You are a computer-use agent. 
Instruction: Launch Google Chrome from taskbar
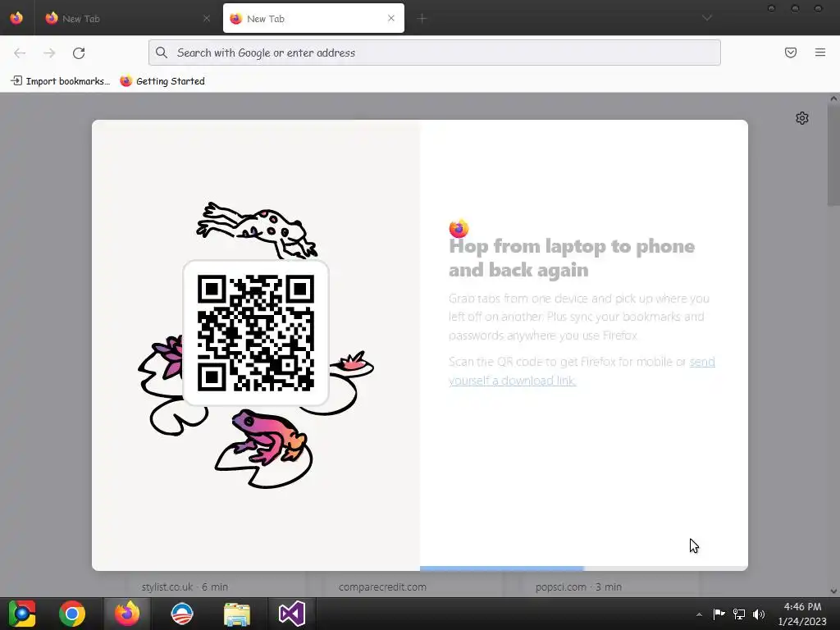pyautogui.click(x=72, y=614)
